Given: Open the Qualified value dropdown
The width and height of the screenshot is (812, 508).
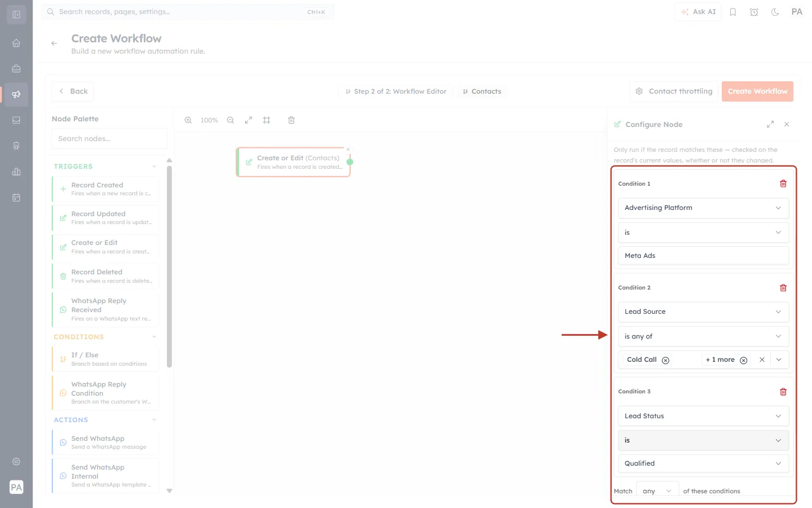Looking at the screenshot, I should (x=703, y=463).
